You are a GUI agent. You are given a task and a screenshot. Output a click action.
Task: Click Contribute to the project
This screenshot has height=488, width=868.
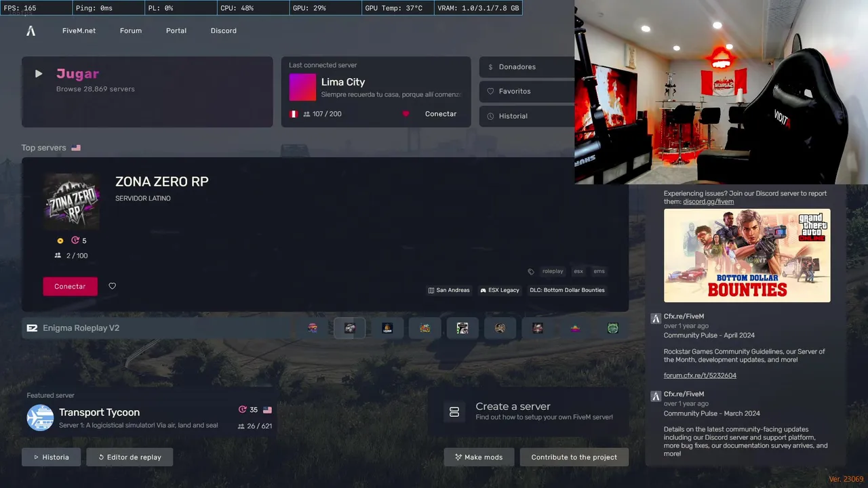click(x=574, y=457)
